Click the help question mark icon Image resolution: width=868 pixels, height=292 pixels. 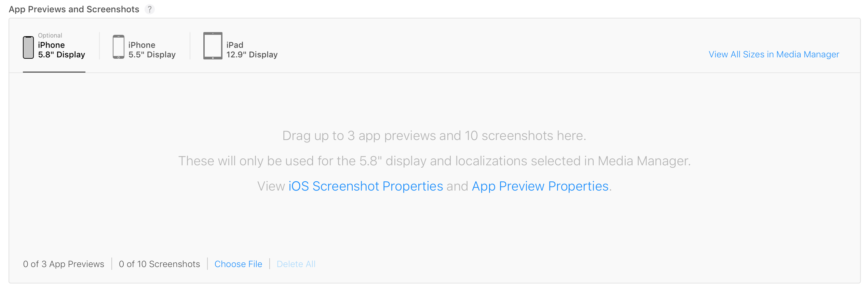(150, 9)
